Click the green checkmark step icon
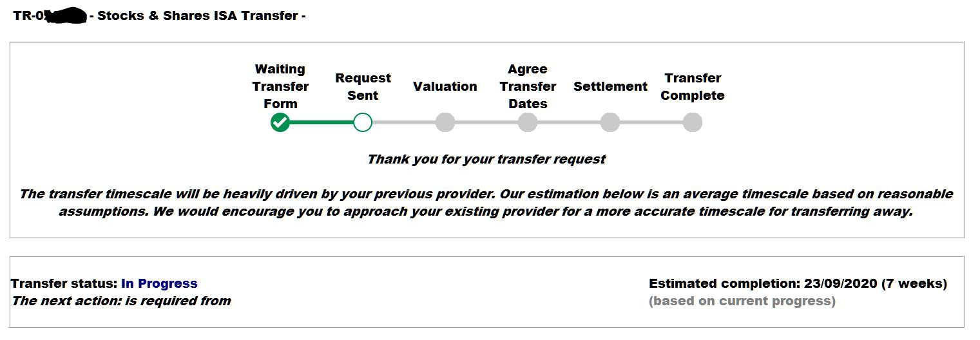 [x=280, y=122]
